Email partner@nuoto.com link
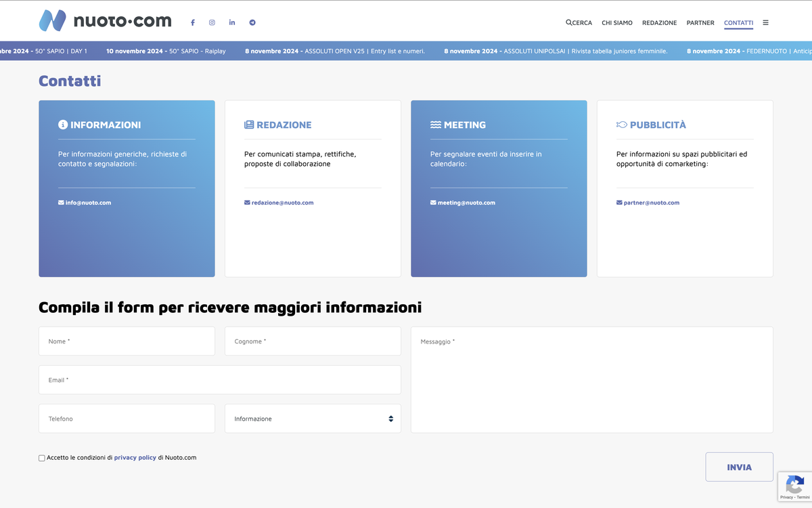 (648, 203)
